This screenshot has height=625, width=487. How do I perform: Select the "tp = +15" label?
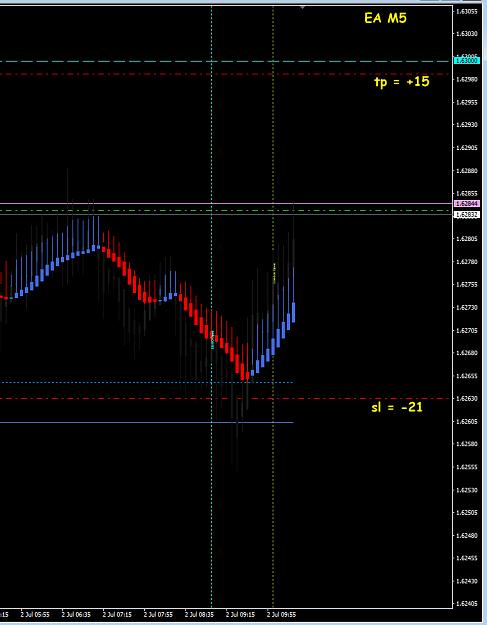(402, 82)
